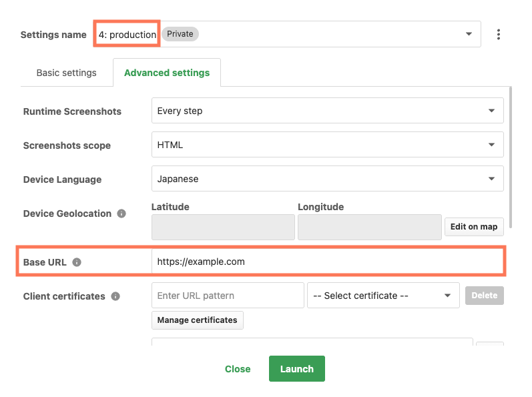Viewport: 532px width, 397px height.
Task: Click the Client certificates info icon
Action: 115,296
